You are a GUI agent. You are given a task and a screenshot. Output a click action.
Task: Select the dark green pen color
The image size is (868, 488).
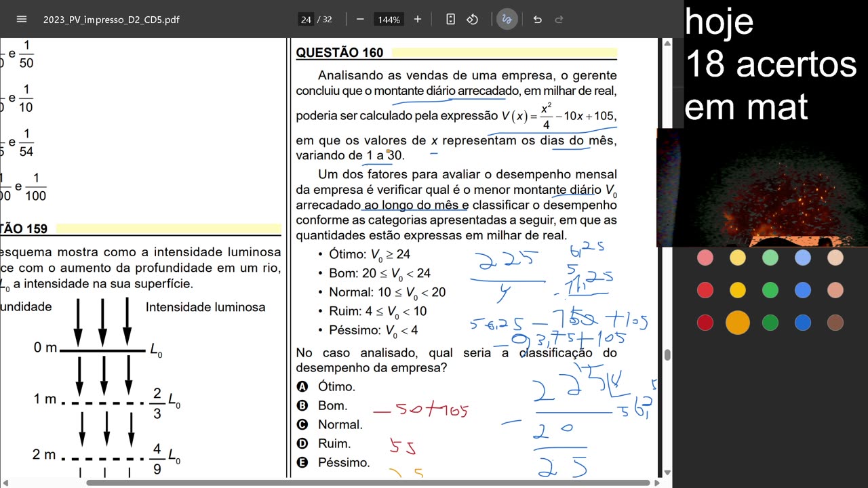[770, 323]
